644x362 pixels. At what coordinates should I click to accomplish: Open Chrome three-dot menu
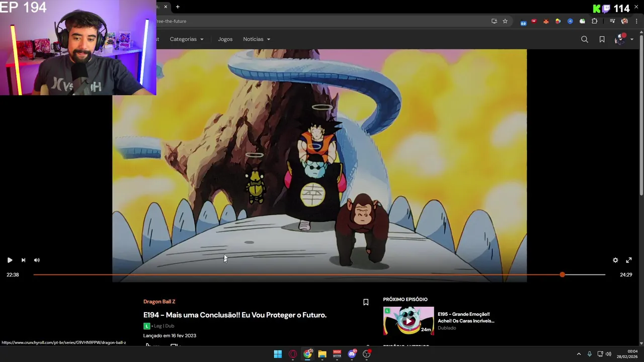click(x=636, y=21)
